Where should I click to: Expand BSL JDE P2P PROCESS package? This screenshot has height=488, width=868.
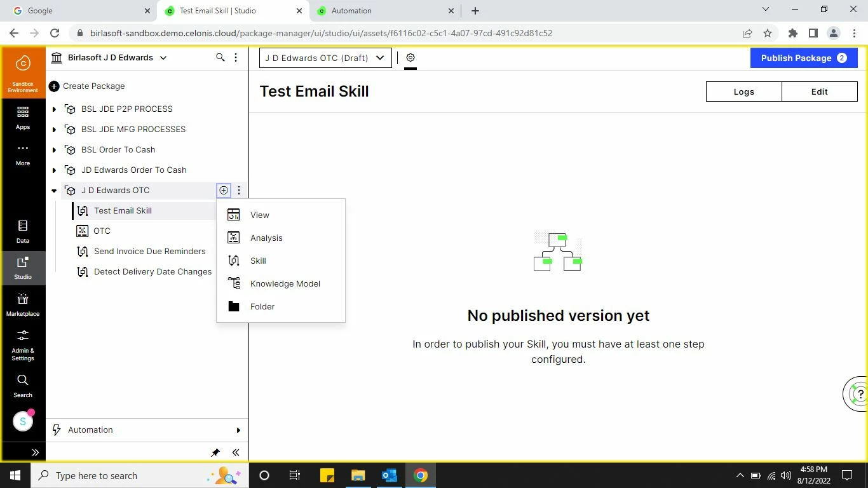pos(54,109)
